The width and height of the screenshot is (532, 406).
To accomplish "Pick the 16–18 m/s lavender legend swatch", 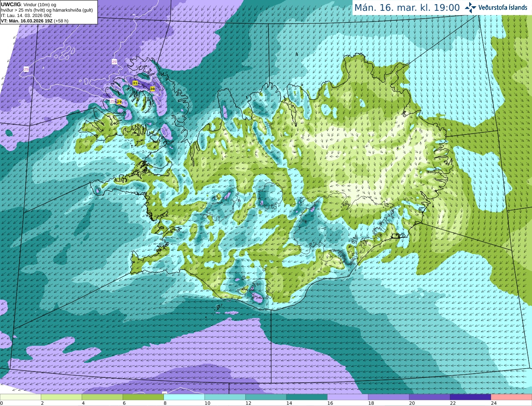I will pos(348,397).
